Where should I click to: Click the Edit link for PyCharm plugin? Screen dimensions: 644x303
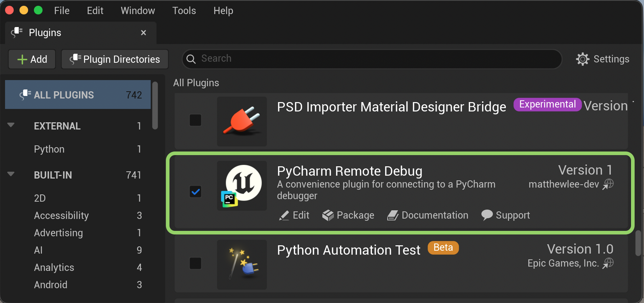coord(301,215)
